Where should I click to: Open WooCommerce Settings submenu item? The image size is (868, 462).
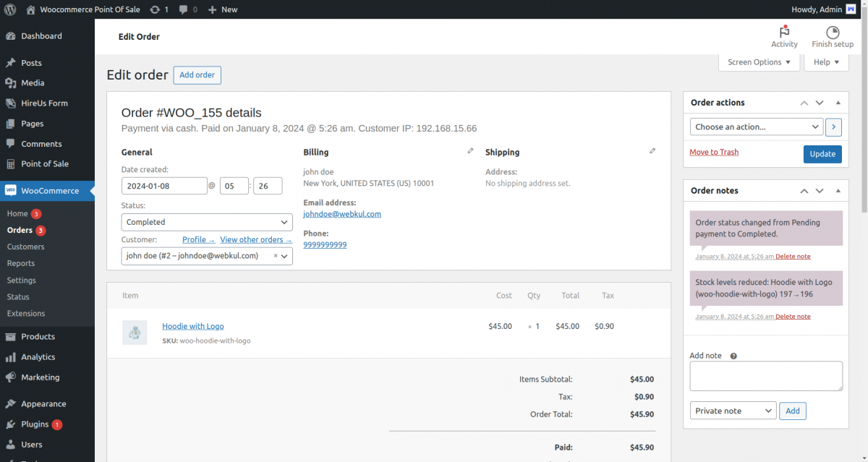22,281
